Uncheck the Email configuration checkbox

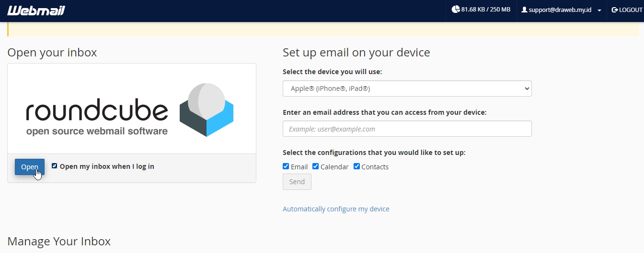[286, 166]
